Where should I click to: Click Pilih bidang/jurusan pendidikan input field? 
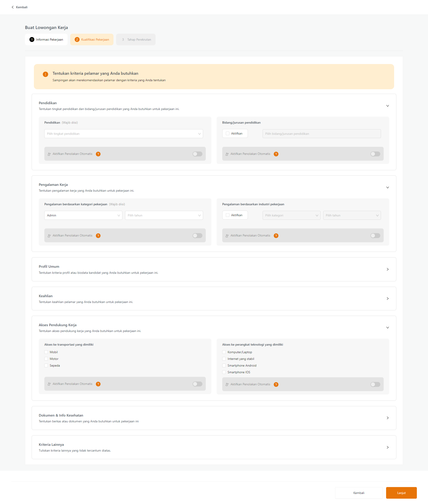point(321,134)
